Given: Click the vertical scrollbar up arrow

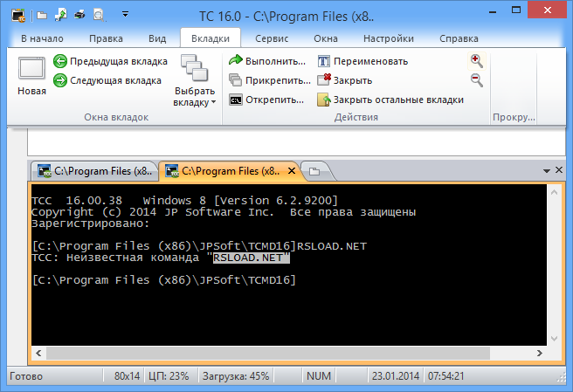Looking at the screenshot, I should 554,192.
